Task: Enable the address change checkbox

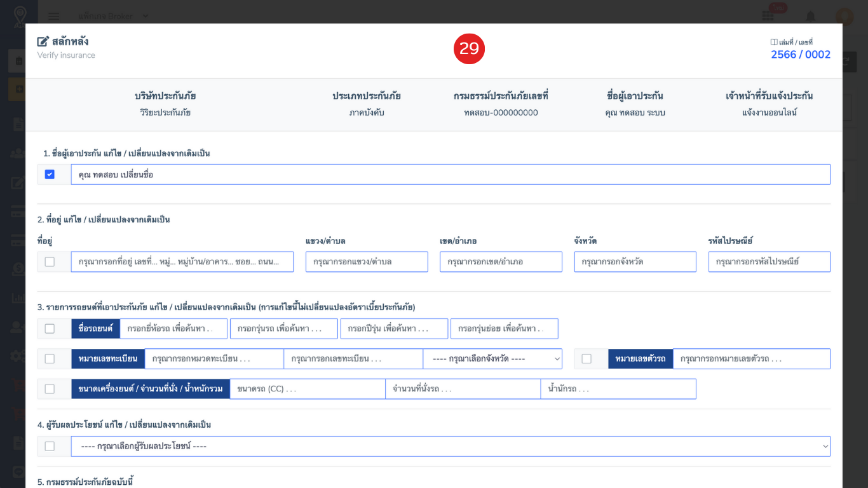Action: coord(50,262)
